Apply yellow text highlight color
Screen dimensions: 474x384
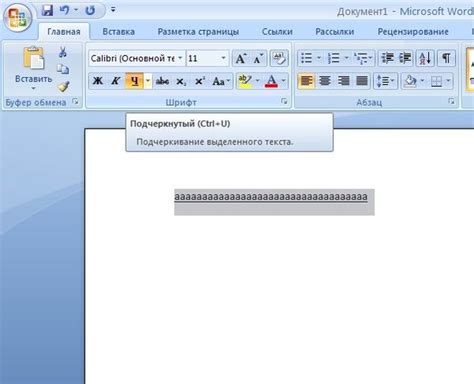[245, 81]
